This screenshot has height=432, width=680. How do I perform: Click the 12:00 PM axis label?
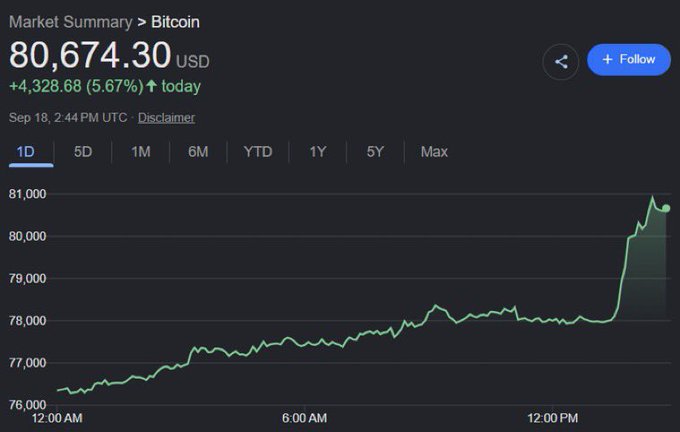(552, 418)
